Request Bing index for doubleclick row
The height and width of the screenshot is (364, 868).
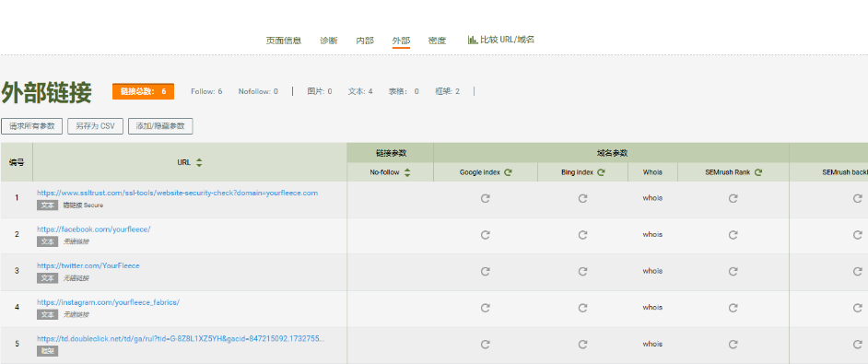582,345
